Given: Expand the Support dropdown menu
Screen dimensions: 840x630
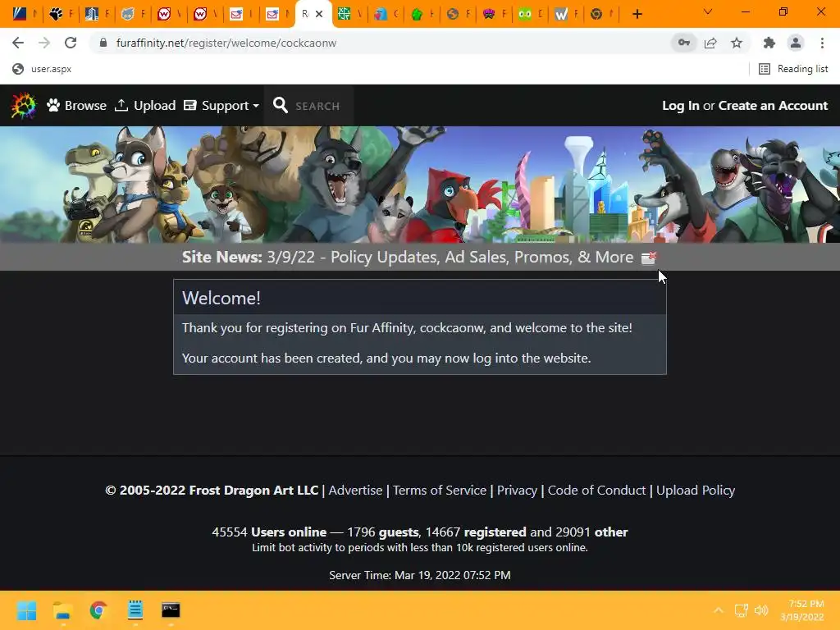Looking at the screenshot, I should coord(221,106).
